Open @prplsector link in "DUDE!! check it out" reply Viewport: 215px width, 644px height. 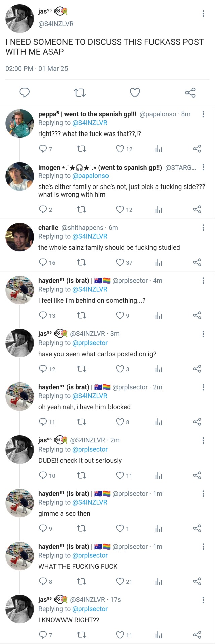pyautogui.click(x=90, y=449)
